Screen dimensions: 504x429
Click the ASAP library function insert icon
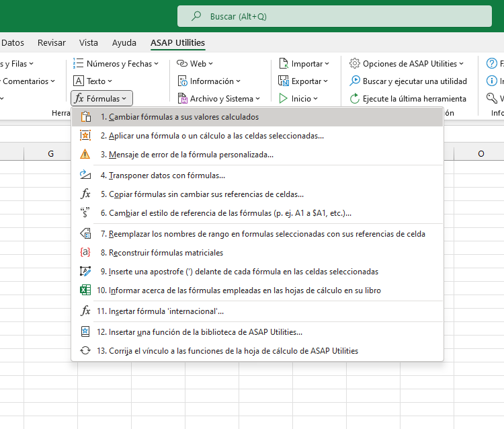[85, 332]
